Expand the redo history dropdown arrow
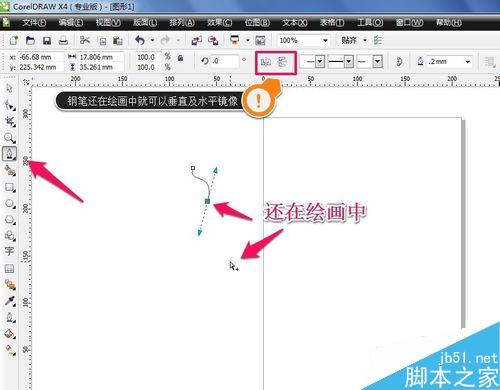This screenshot has width=500, height=390. click(178, 41)
